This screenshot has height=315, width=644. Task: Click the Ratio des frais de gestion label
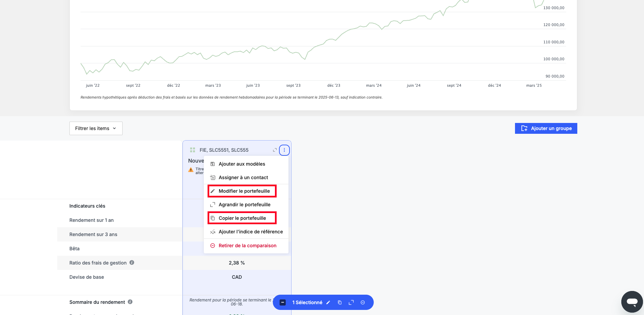(98, 263)
